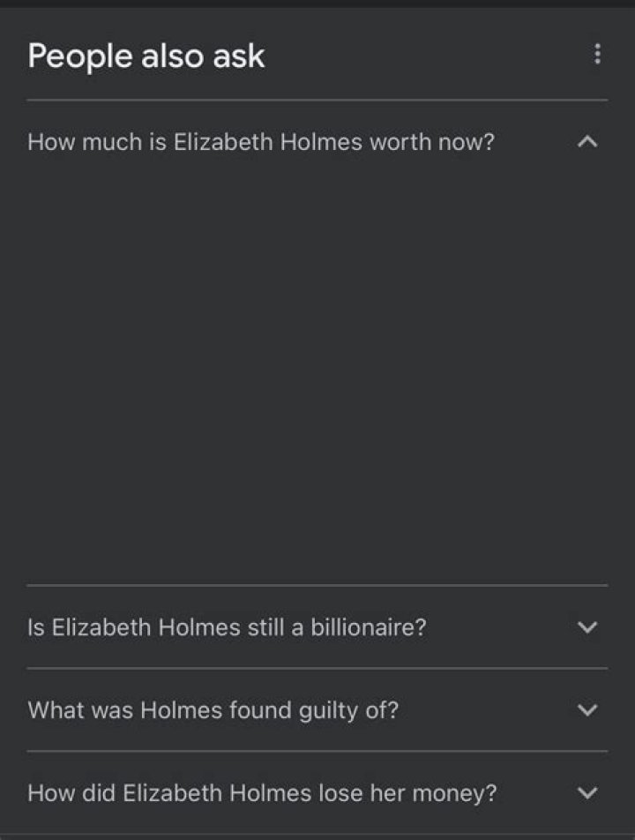Screen dimensions: 635x840
Task: Click 'How much is Elizabeth Holmes worth now?'
Action: pyautogui.click(x=261, y=140)
